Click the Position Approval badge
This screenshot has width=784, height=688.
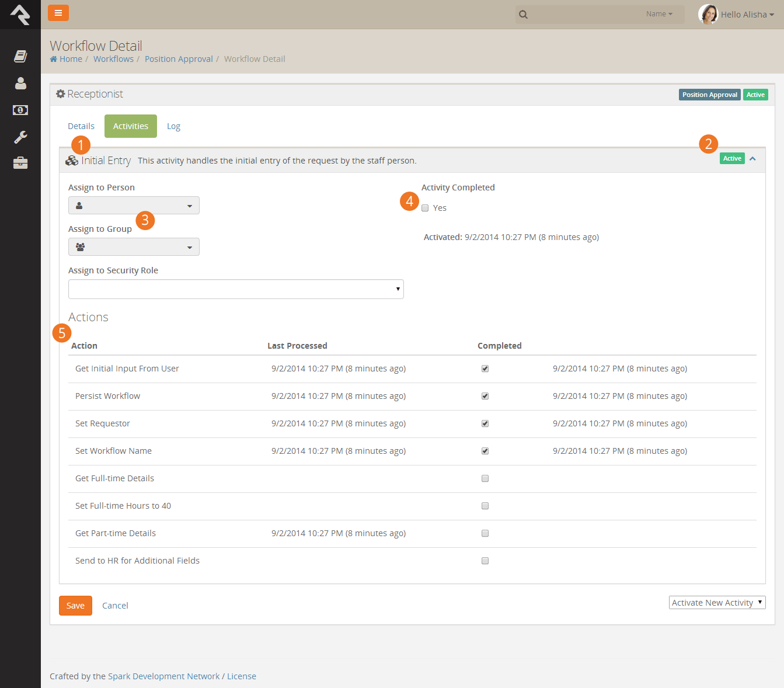click(x=710, y=95)
